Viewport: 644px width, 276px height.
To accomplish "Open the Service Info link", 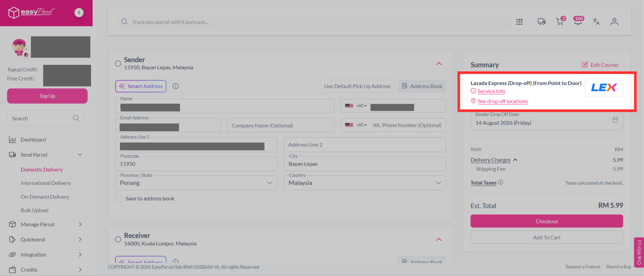I will coord(491,91).
